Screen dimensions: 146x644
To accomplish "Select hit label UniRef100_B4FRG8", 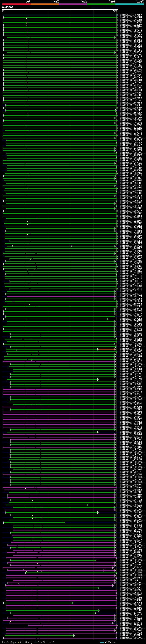I will click(x=131, y=65).
